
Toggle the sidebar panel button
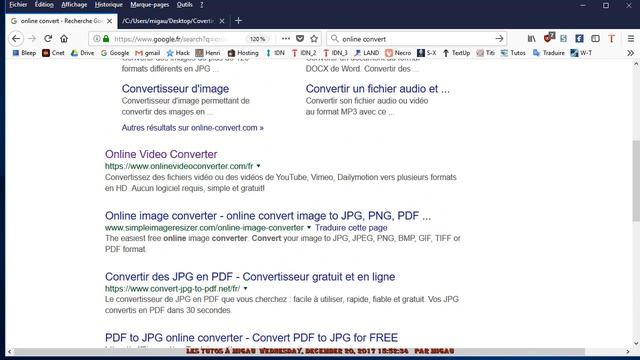596,39
